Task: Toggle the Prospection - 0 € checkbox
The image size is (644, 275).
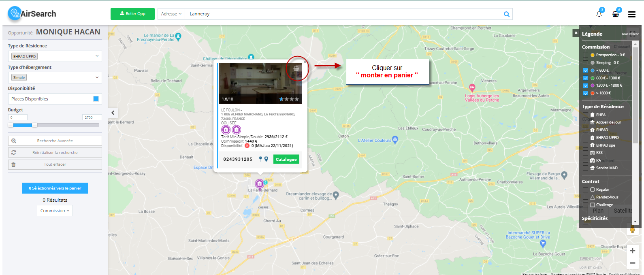Action: point(585,55)
